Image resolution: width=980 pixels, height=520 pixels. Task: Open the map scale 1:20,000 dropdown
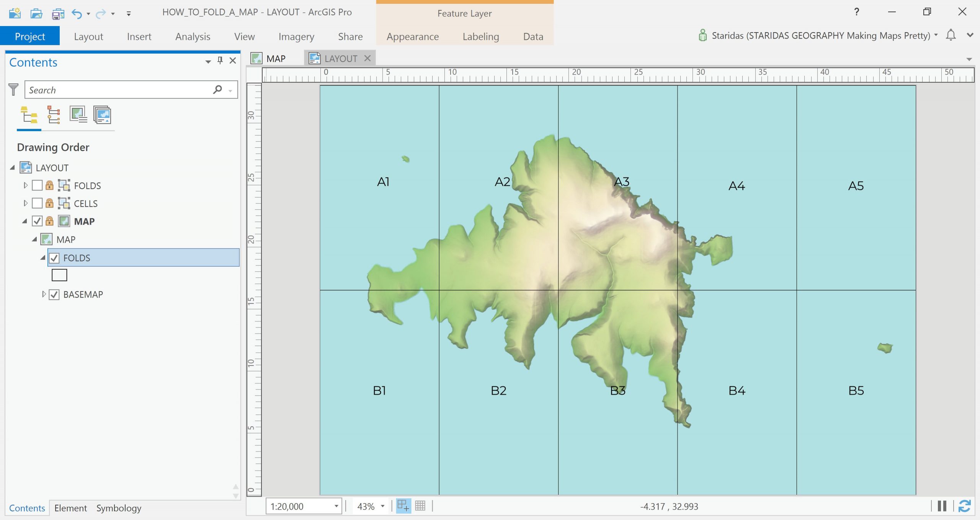[x=336, y=506]
